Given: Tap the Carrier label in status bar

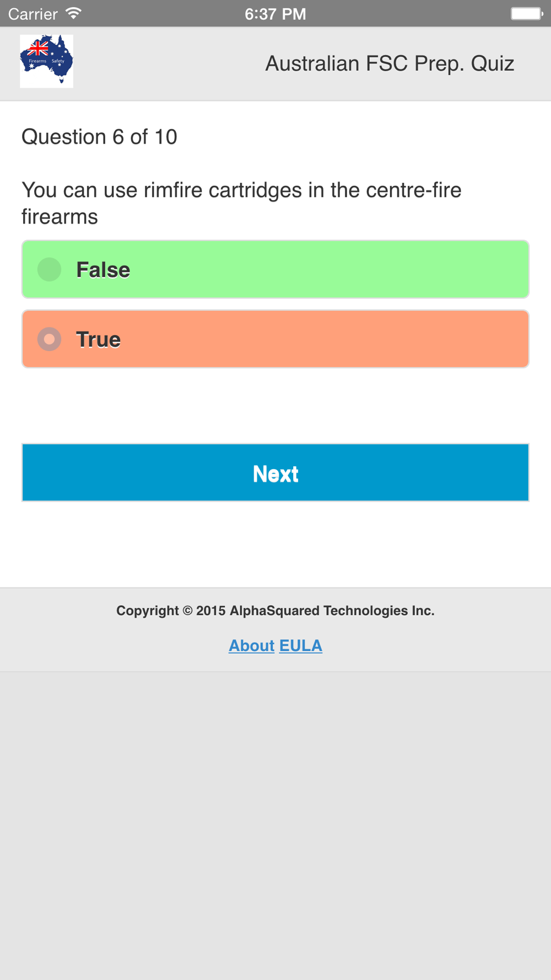Looking at the screenshot, I should [x=33, y=14].
